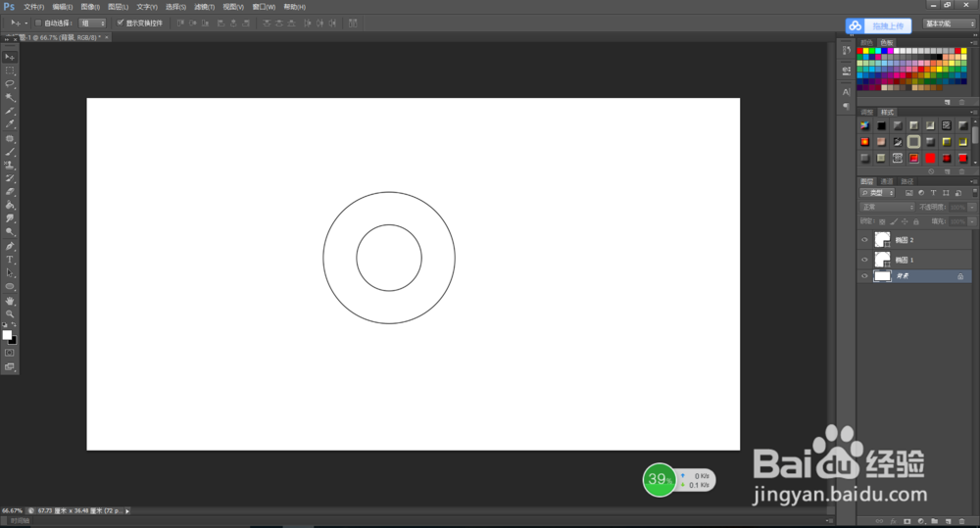This screenshot has height=528, width=980.
Task: Click the foreground color swatch
Action: coord(7,335)
